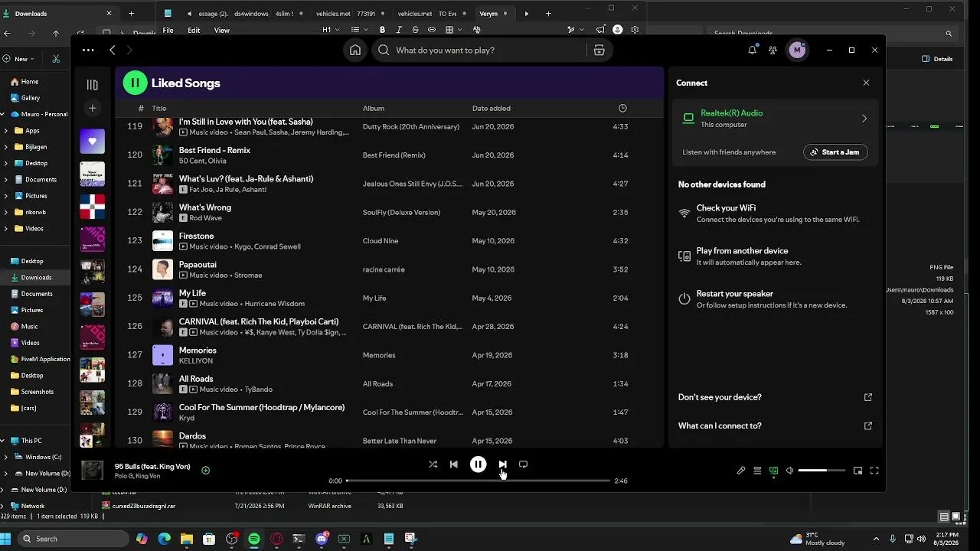The image size is (980, 551).
Task: Open Friend Activity icon
Action: point(773,50)
